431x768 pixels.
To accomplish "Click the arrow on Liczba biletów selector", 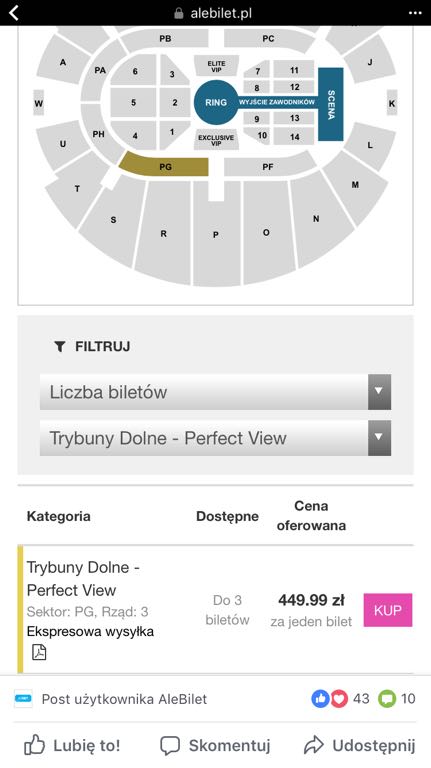I will click(x=380, y=392).
